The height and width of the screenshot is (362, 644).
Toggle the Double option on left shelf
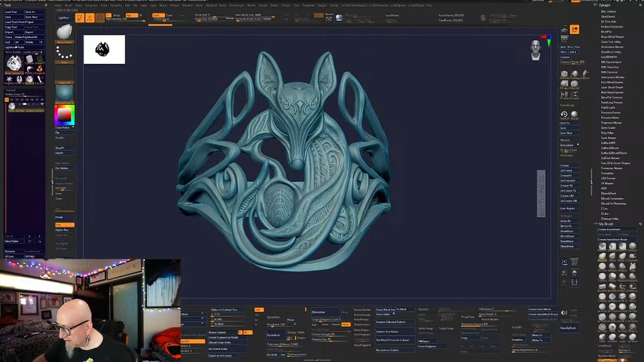pos(60,138)
